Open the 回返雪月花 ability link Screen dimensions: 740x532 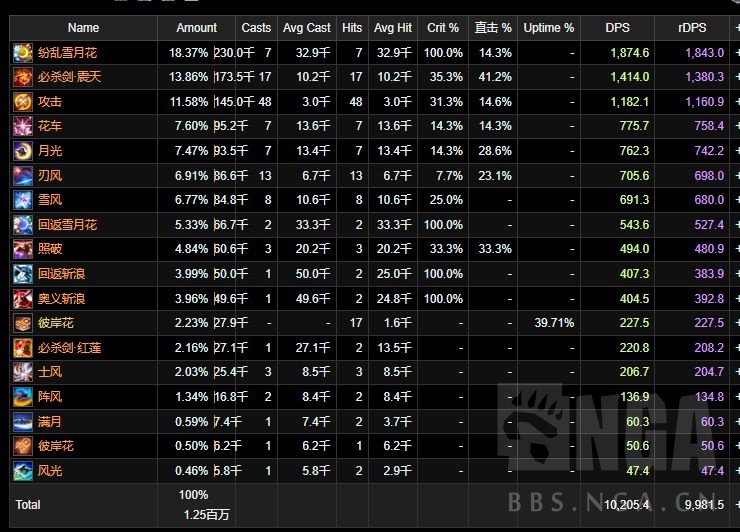click(67, 225)
